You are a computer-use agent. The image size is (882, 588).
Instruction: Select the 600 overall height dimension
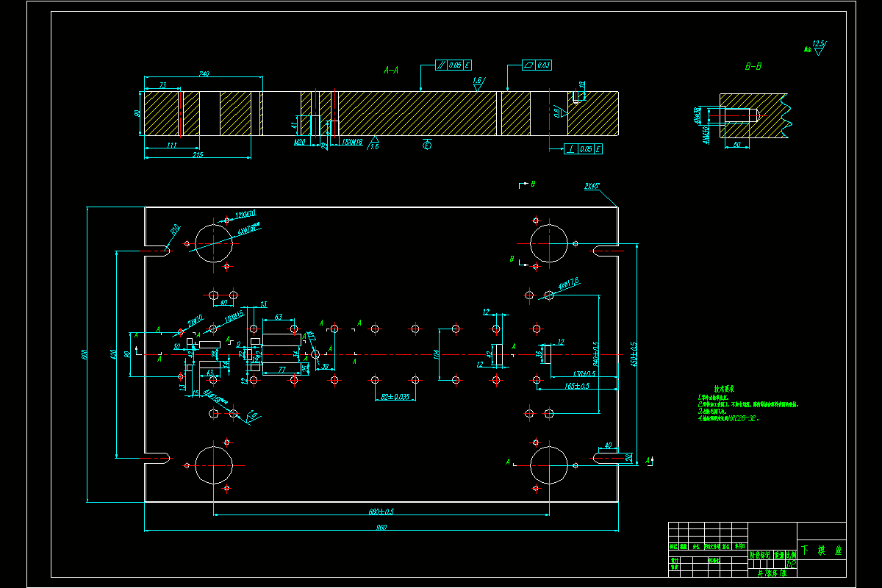click(x=85, y=355)
